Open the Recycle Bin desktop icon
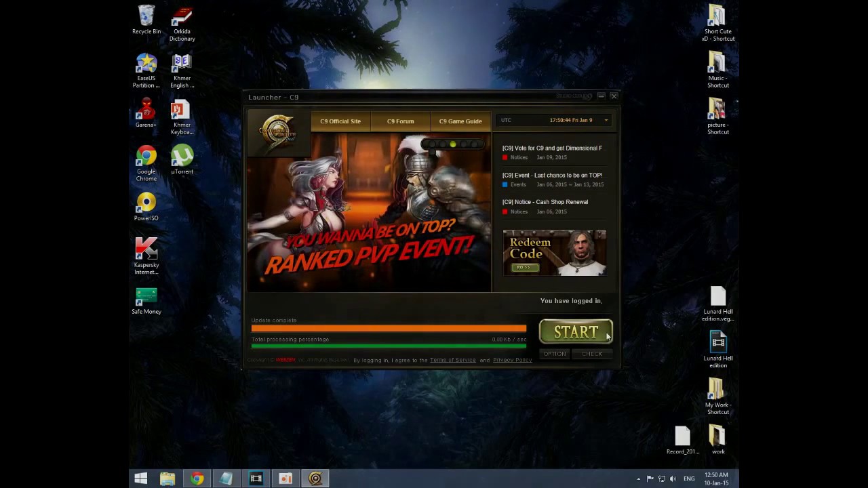The image size is (868, 488). click(x=146, y=20)
